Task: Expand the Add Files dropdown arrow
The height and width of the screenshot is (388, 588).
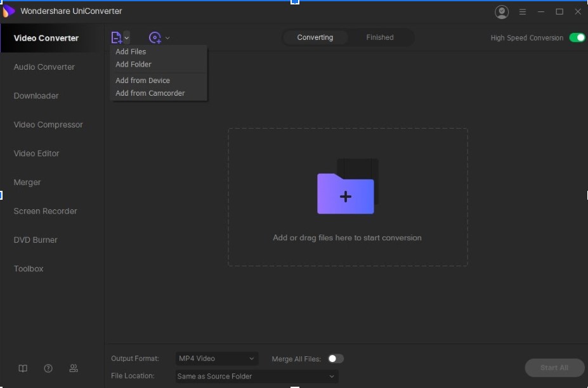Action: (x=127, y=38)
